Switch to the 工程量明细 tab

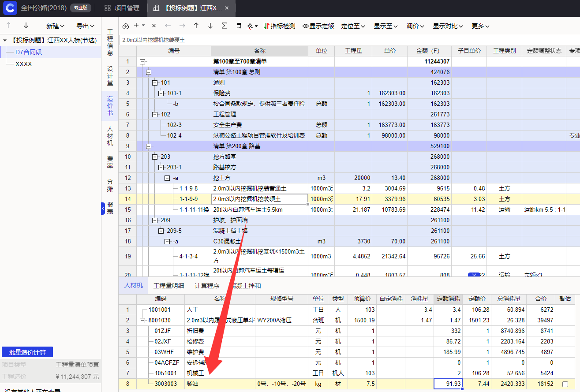[168, 286]
